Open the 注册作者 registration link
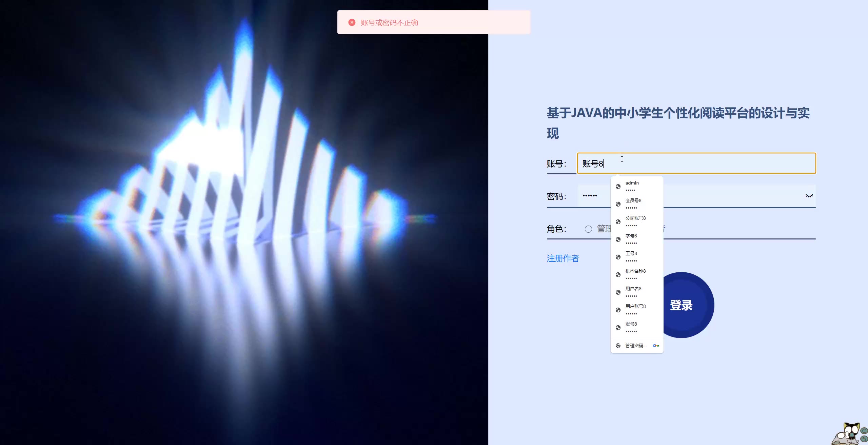 pos(563,258)
